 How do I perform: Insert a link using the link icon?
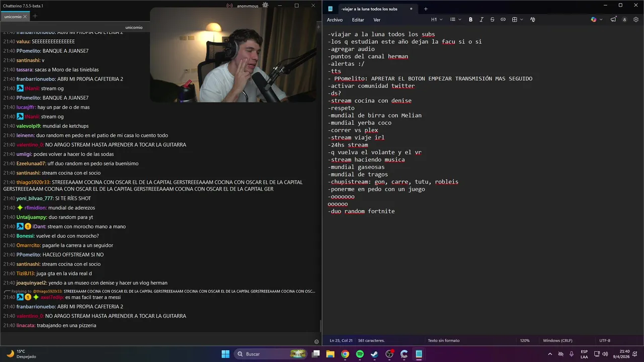pyautogui.click(x=503, y=20)
